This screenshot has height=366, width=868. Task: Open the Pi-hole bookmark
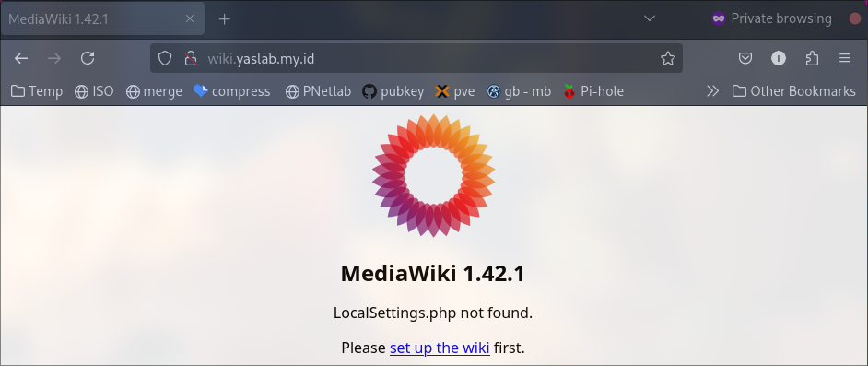click(593, 91)
